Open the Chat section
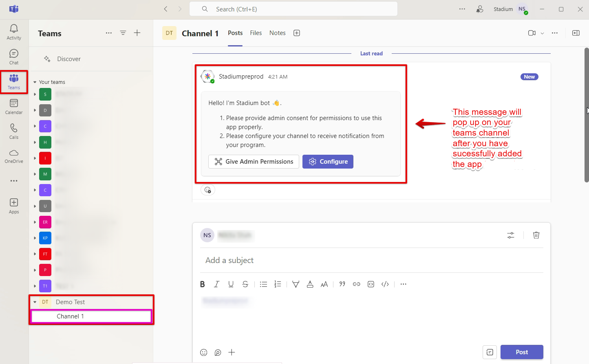This screenshot has width=589, height=364. coord(14,57)
